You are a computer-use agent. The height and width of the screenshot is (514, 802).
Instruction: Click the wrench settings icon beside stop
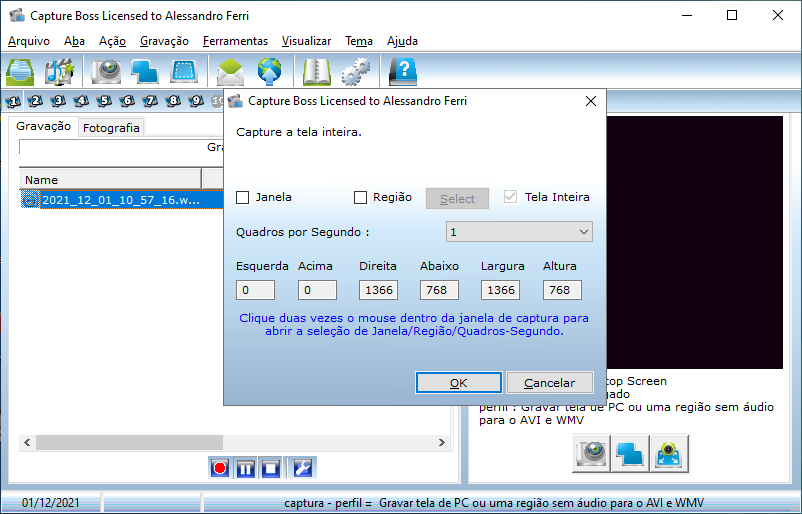click(302, 468)
